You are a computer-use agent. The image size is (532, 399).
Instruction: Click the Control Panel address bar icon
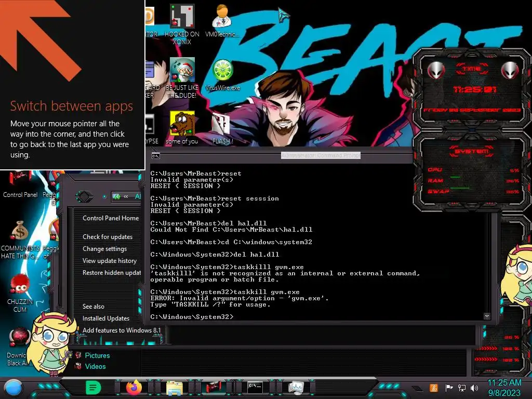tap(116, 196)
